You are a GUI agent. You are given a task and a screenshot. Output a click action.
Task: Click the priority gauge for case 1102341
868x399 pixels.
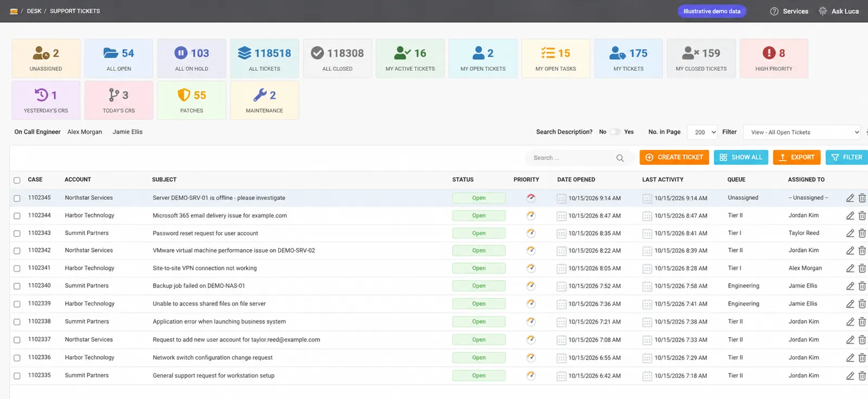tap(531, 268)
